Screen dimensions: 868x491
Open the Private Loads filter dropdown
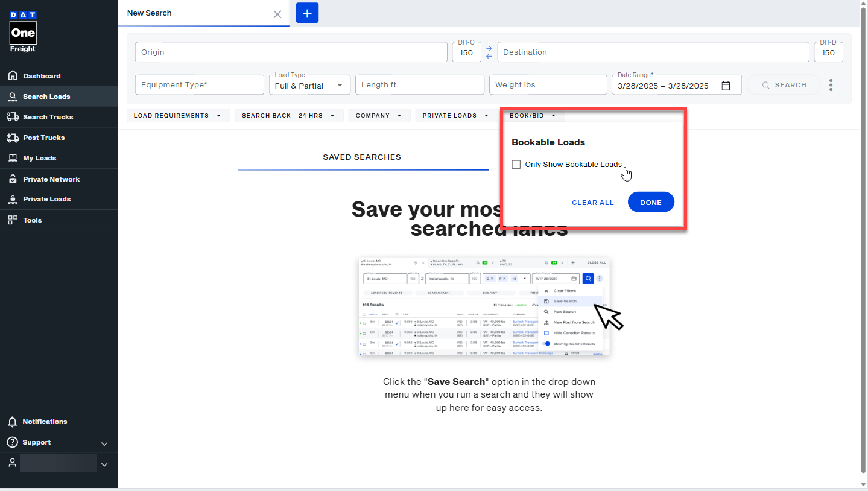[455, 116]
